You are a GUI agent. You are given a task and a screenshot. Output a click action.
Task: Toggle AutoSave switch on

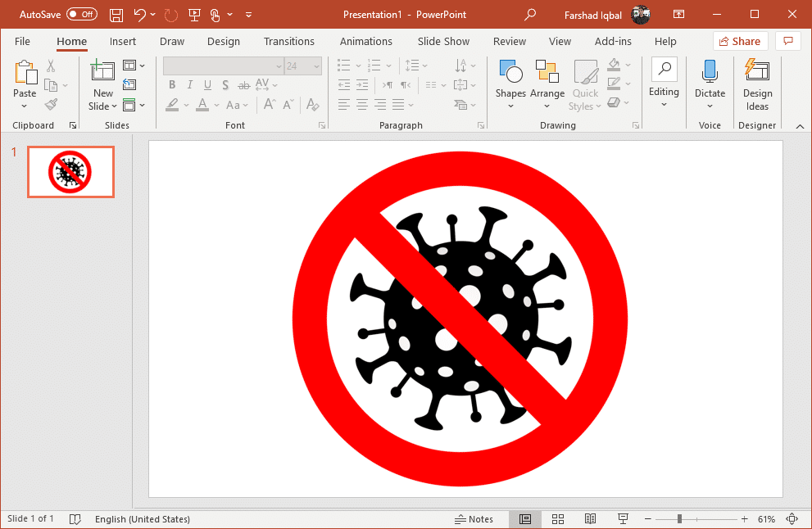coord(81,15)
